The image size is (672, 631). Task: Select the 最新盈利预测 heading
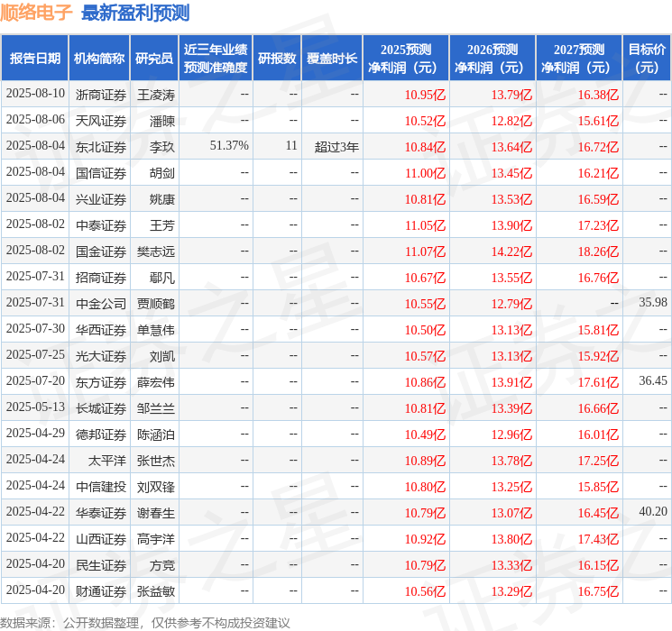click(135, 13)
